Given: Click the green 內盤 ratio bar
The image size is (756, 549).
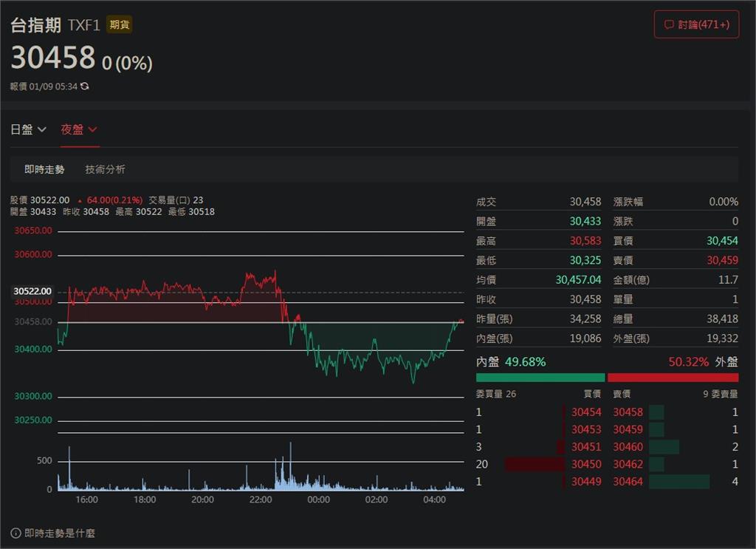Looking at the screenshot, I should click(x=540, y=377).
